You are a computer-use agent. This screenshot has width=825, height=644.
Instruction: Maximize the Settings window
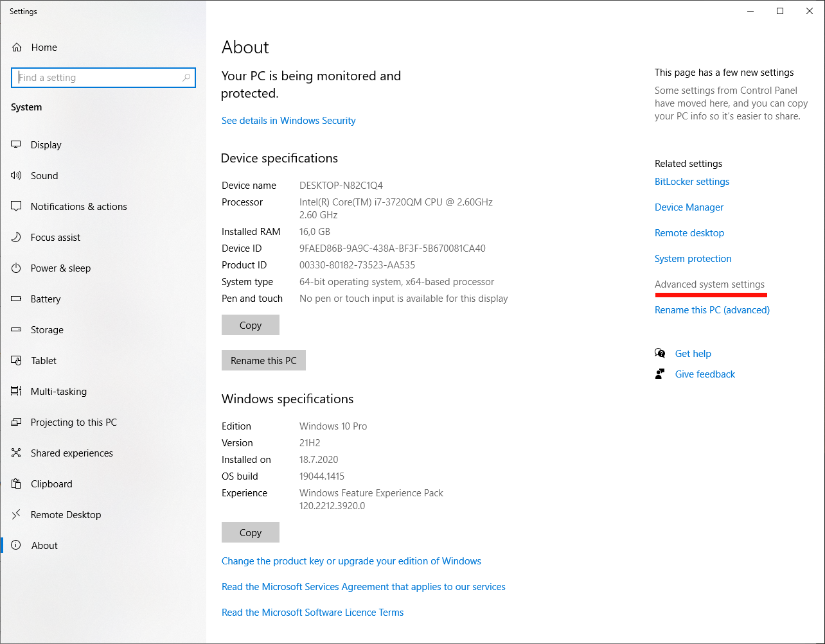[x=780, y=11]
